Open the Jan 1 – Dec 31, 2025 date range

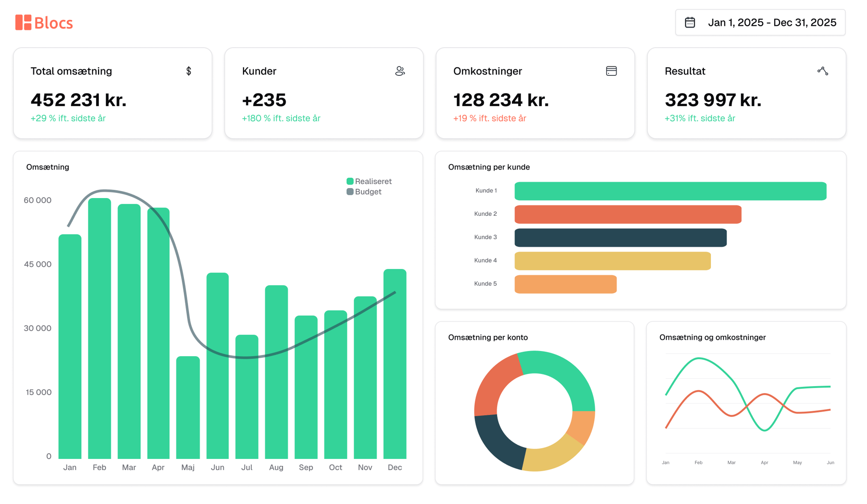[x=772, y=23]
